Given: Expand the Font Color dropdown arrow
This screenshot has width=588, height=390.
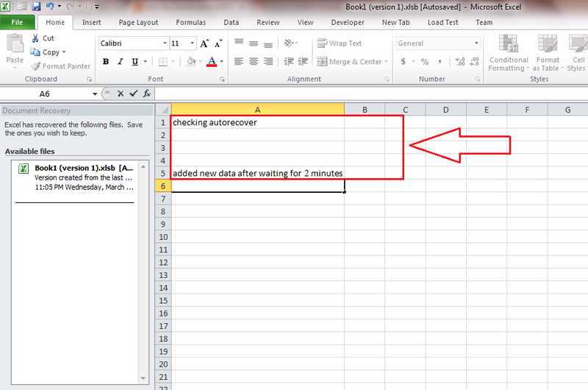Looking at the screenshot, I should 222,62.
